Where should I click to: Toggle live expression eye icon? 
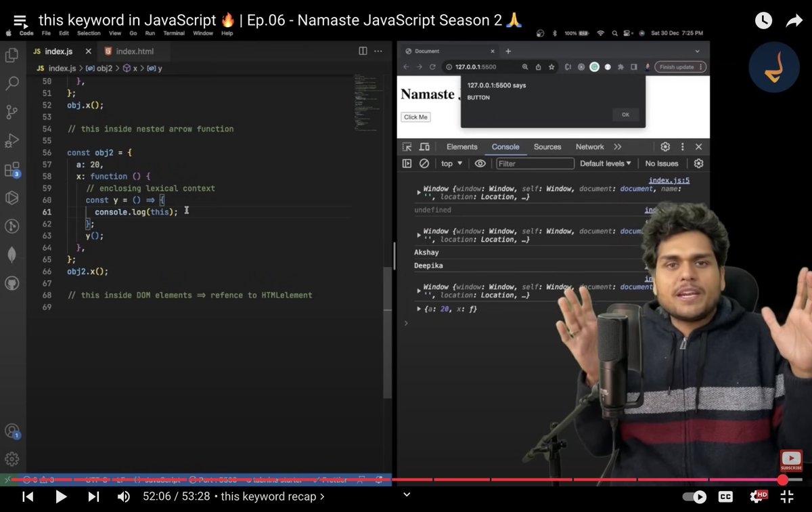[480, 163]
